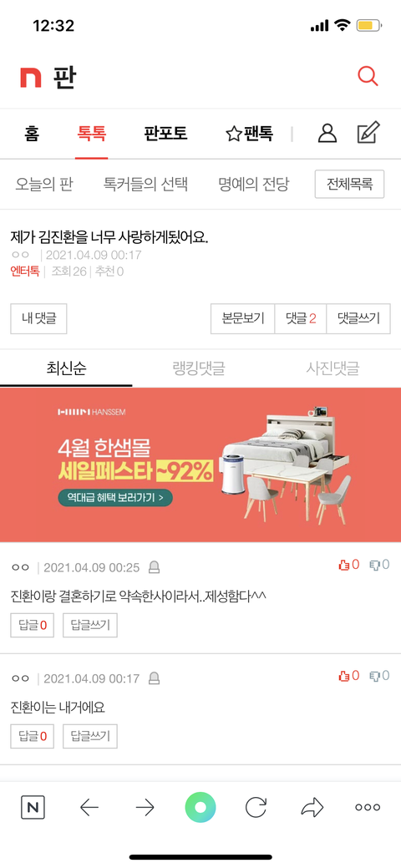
Task: Tap the green circle center button
Action: (x=200, y=808)
